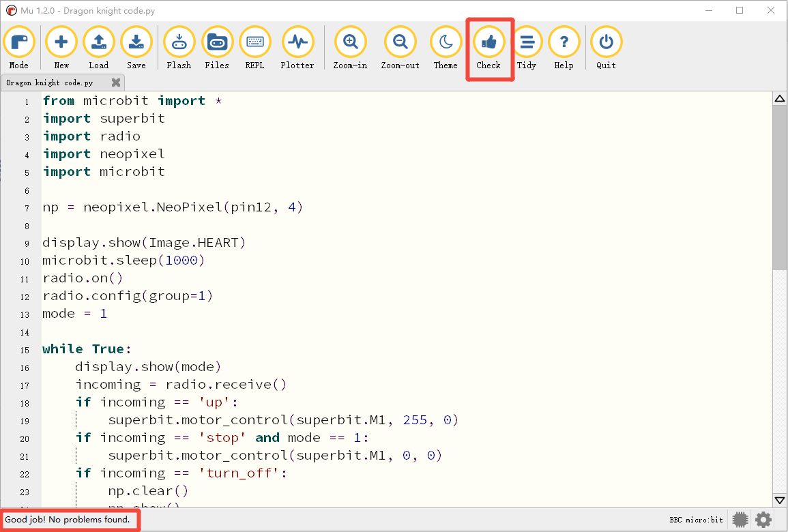This screenshot has height=532, width=788.
Task: Save the current script
Action: (136, 48)
